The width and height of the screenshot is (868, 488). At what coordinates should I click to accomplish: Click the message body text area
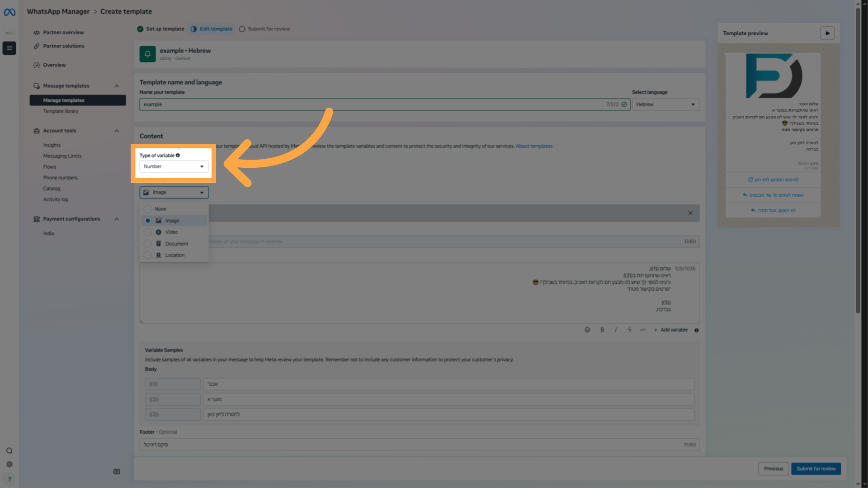pos(420,293)
